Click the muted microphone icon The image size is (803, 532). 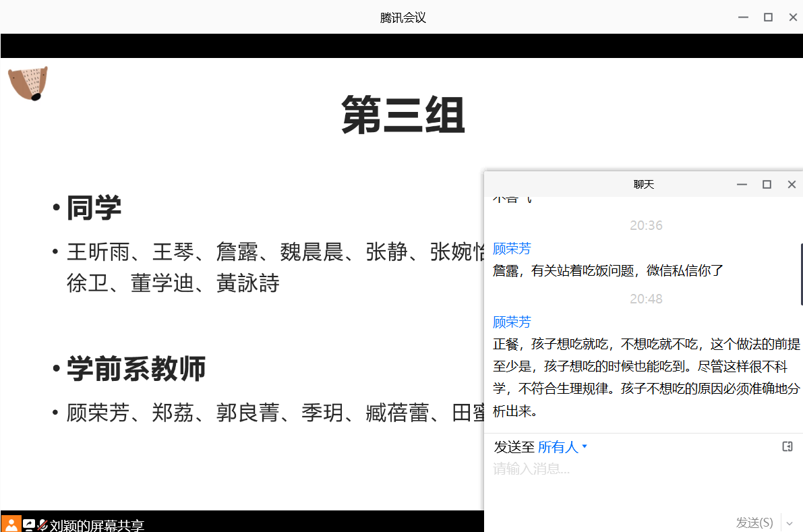42,525
